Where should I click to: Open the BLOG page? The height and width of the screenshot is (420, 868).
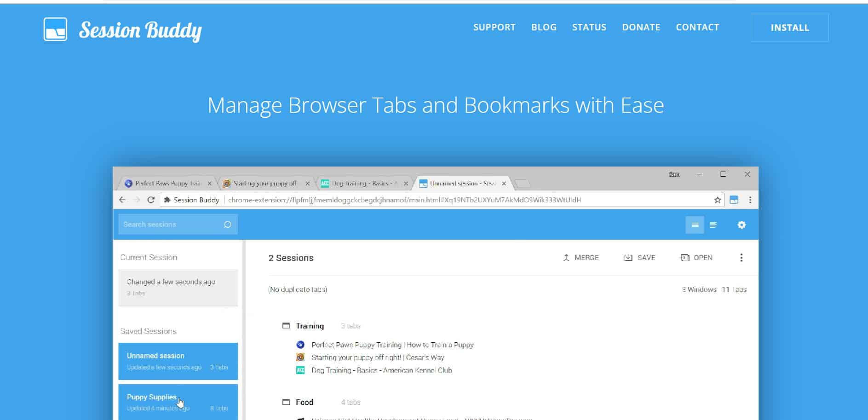[x=544, y=27]
